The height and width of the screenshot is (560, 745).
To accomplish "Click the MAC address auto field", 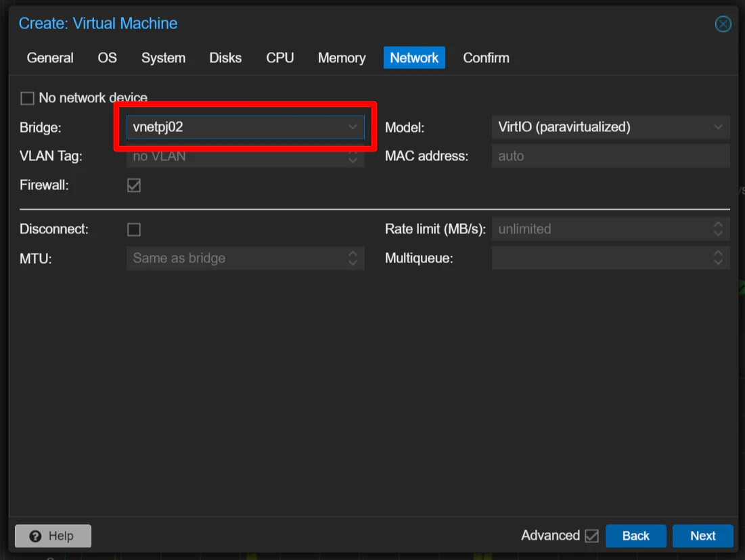I will point(610,156).
